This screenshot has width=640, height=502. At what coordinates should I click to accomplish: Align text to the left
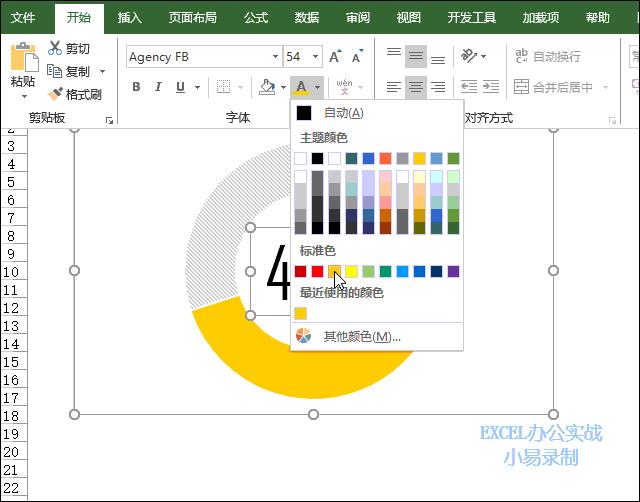coord(394,87)
